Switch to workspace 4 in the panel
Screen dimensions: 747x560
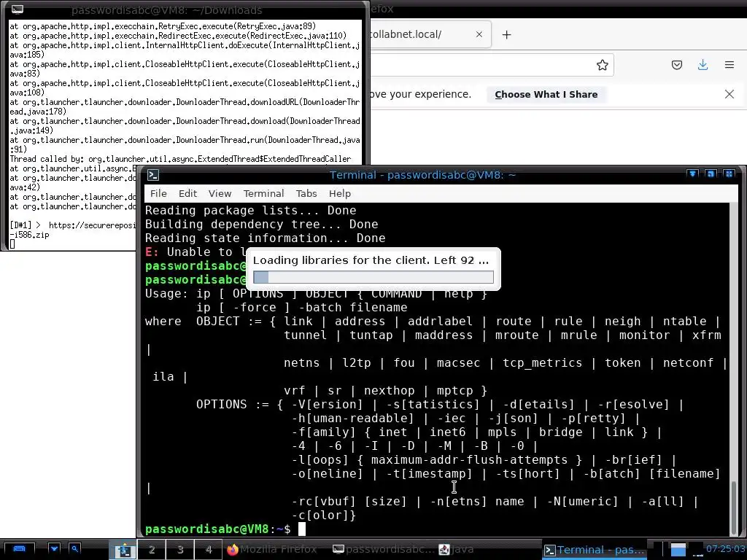pos(208,550)
